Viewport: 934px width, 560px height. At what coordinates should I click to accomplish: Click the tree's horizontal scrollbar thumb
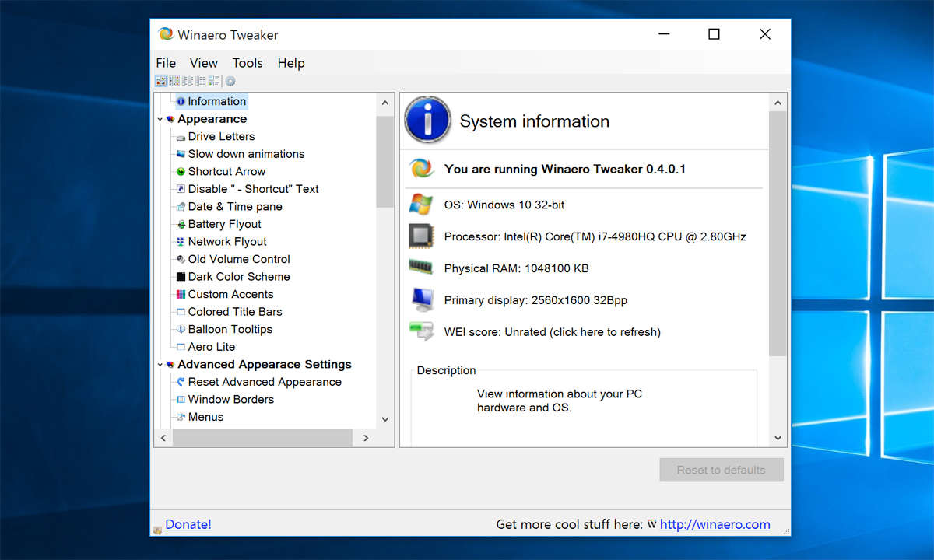tap(262, 439)
